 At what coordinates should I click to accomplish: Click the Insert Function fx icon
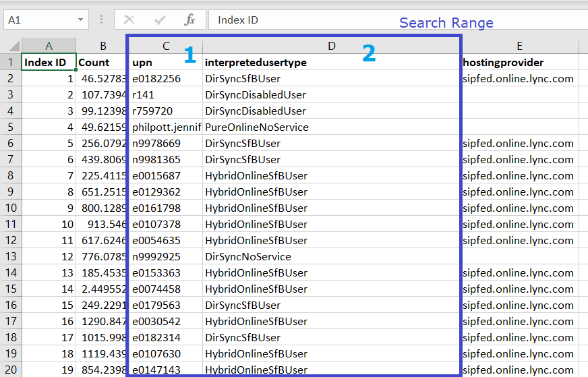pos(190,20)
